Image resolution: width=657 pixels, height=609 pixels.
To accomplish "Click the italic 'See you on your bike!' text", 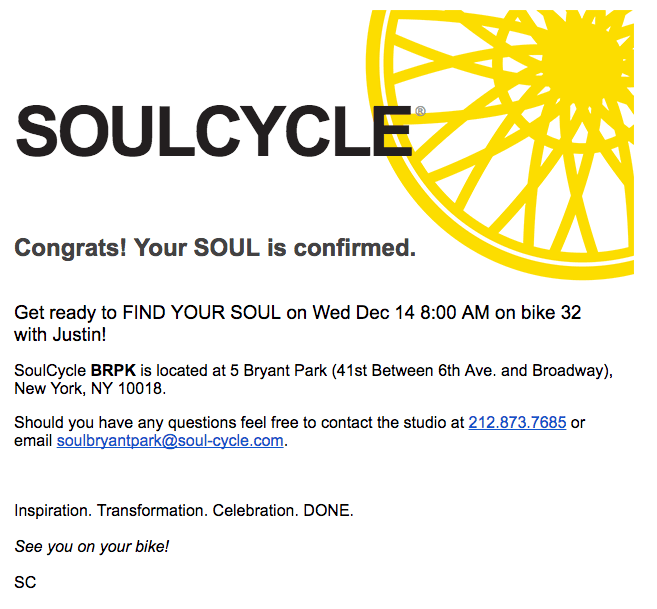I will [x=92, y=546].
